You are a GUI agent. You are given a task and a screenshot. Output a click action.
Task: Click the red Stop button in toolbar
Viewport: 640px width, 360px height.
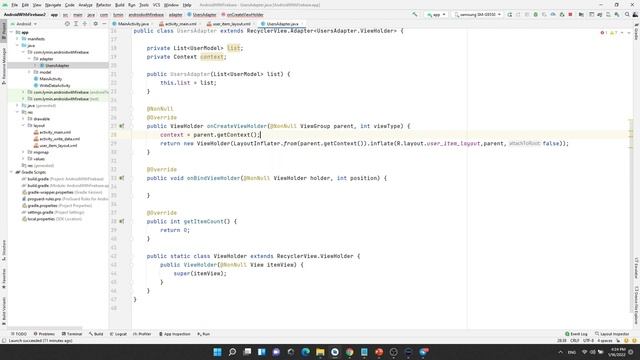coord(570,14)
